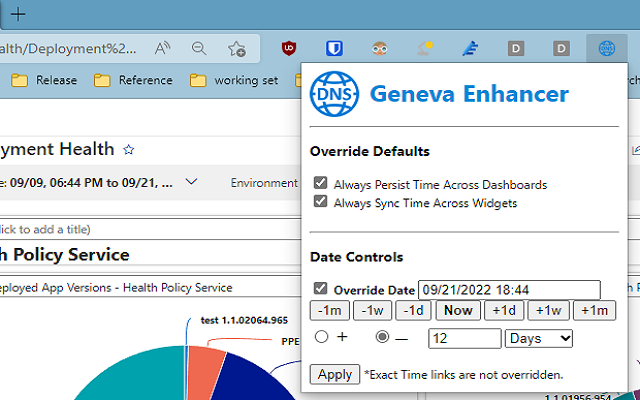Click the Read Aloud icon in address bar
The height and width of the screenshot is (400, 640).
[162, 49]
